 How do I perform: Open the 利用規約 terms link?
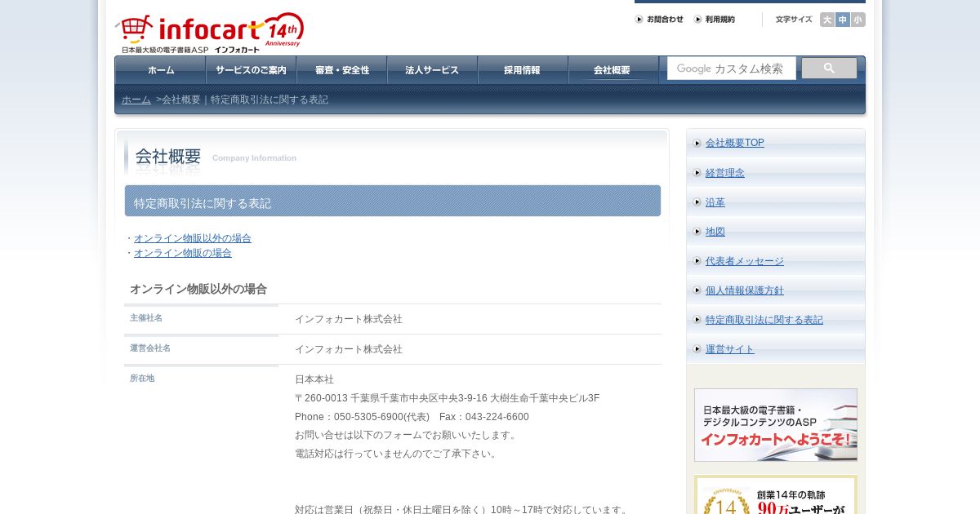pos(715,20)
